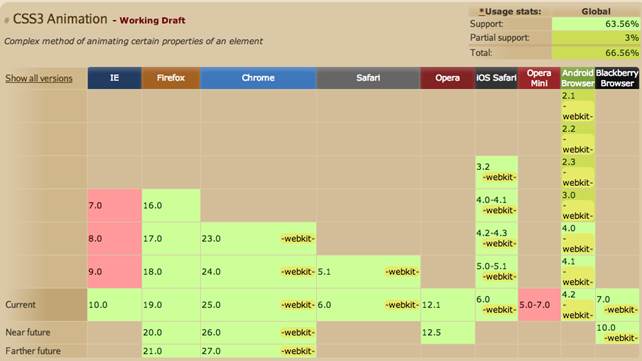Click the 'Near future' row label
642x361 pixels.
(27, 332)
